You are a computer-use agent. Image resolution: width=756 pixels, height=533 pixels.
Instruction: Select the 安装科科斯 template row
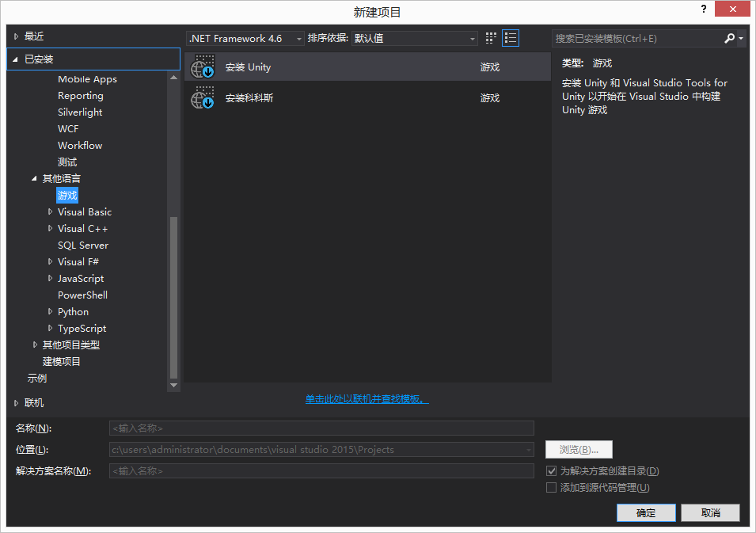[367, 97]
